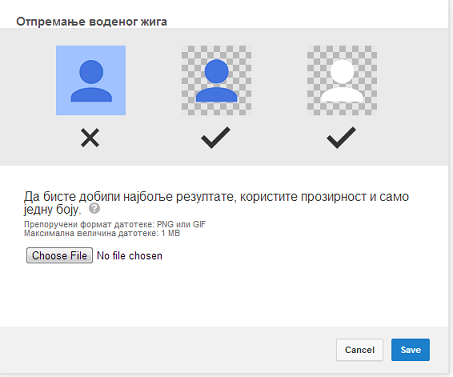Click the 'Да бисте добили најбоље резултате' instruction text

(x=216, y=203)
